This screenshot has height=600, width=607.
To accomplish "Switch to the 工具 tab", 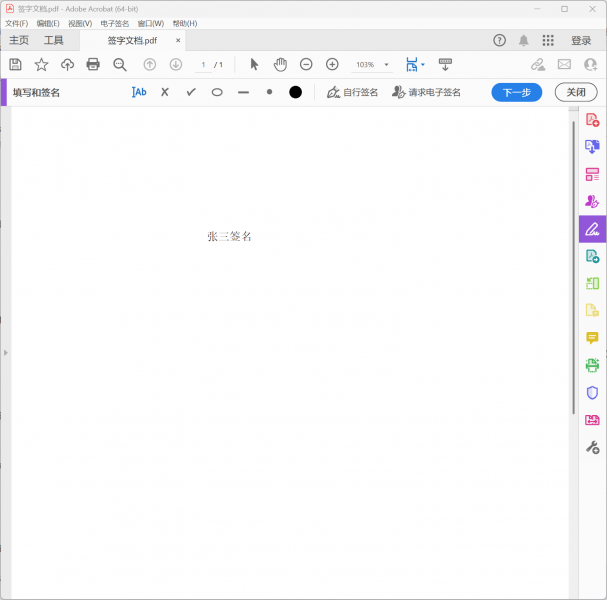I will [53, 41].
